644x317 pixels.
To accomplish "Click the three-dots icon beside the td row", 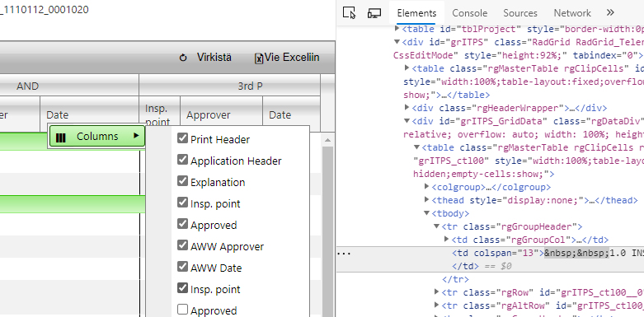I will [343, 254].
